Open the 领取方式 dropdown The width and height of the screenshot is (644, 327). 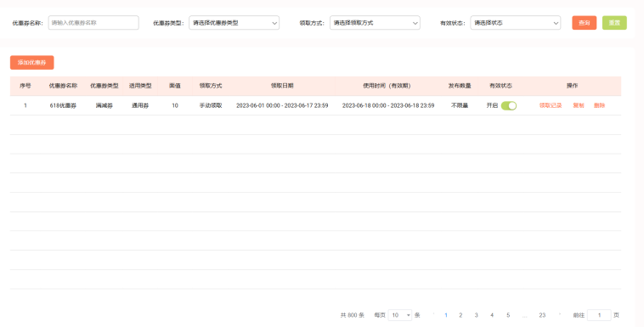pos(375,23)
